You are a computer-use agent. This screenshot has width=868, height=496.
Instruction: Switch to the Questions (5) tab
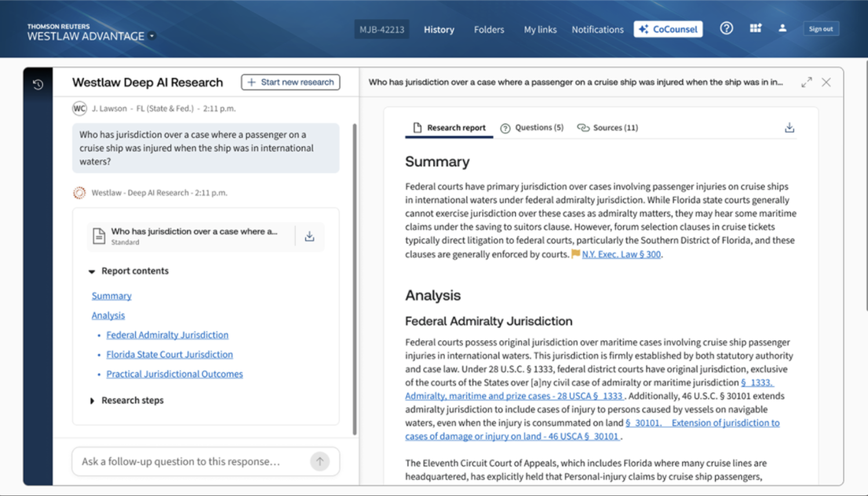(x=532, y=127)
